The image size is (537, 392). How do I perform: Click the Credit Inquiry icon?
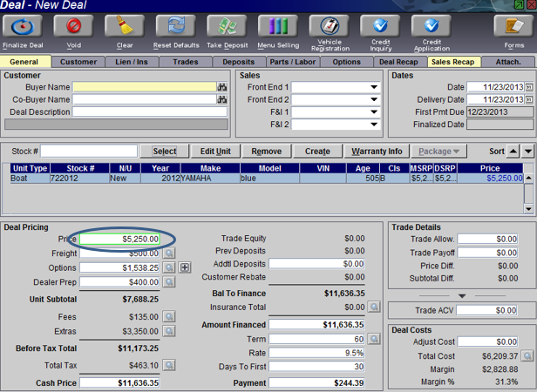(x=380, y=26)
